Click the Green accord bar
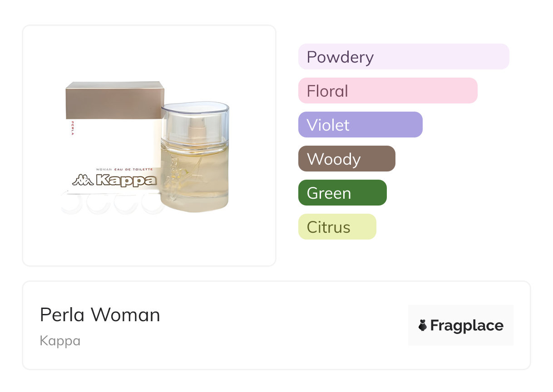Screen dimensions: 553x392 (x=342, y=193)
